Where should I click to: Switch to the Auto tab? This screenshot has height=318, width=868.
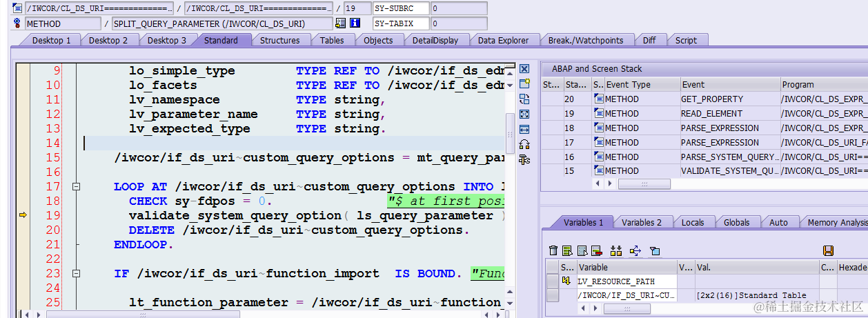(x=778, y=222)
